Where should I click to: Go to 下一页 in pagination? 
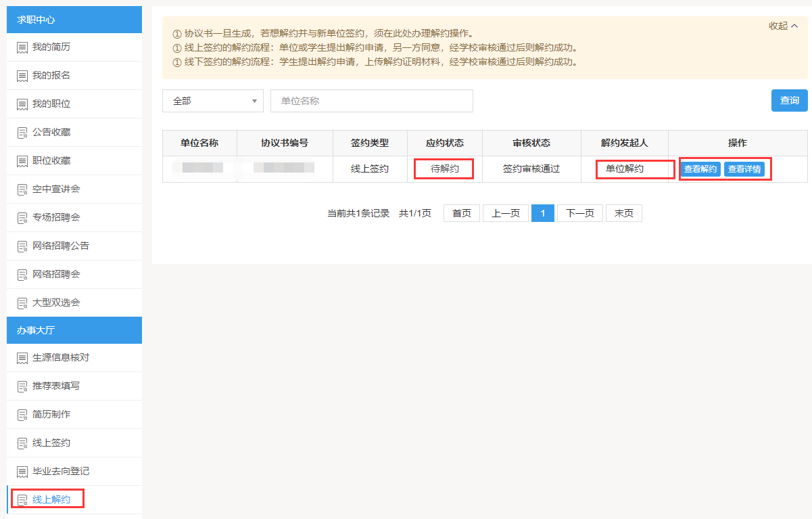point(579,213)
